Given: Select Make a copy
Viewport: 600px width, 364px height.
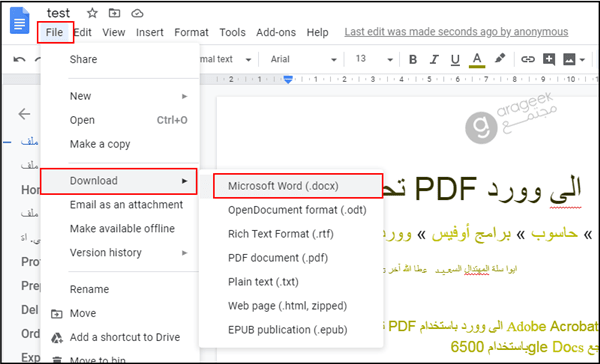Looking at the screenshot, I should pos(119,144).
